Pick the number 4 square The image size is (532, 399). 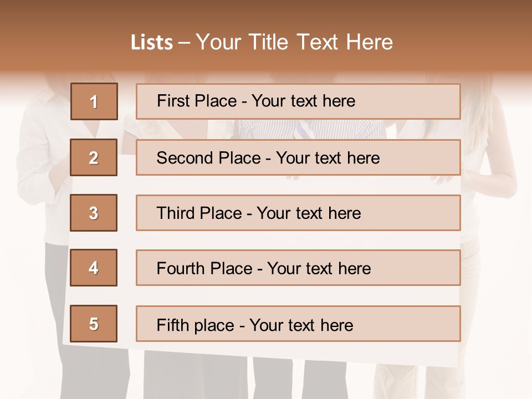94,268
